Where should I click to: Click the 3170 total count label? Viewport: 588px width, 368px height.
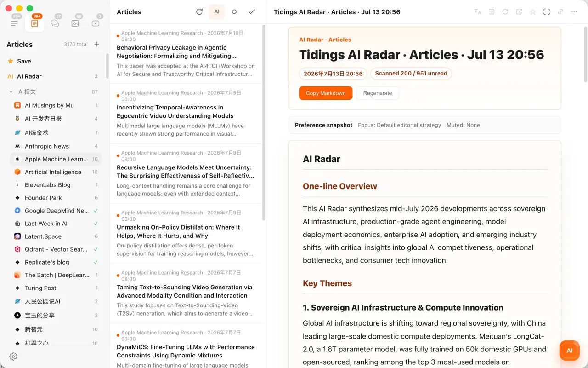pos(76,45)
